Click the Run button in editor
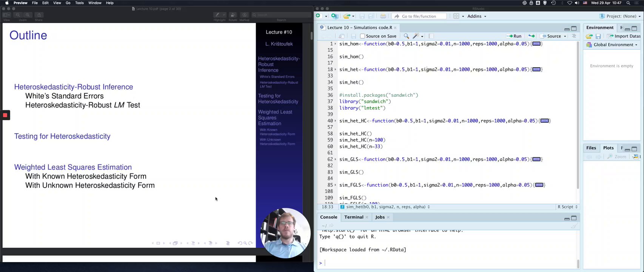The image size is (644, 272). pyautogui.click(x=514, y=36)
